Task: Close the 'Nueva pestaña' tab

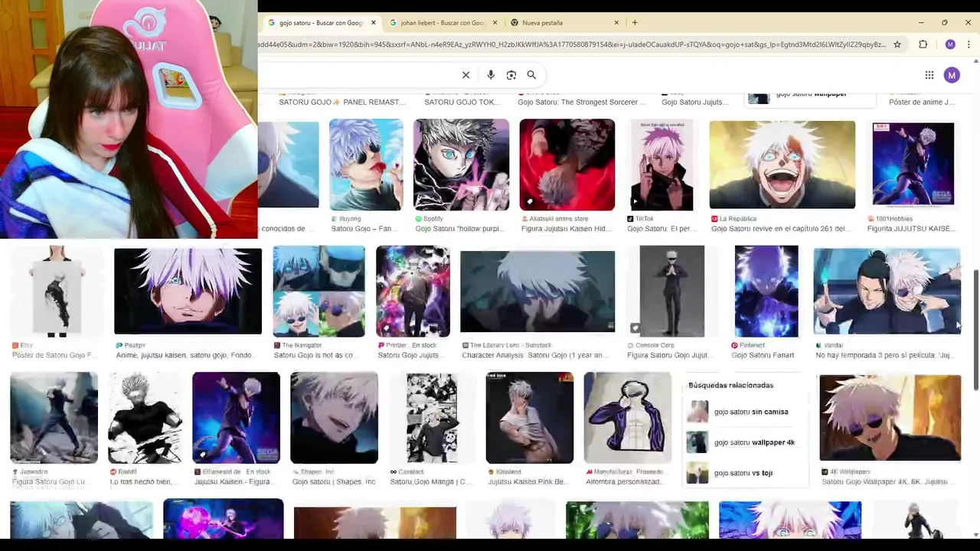Action: 616,22
